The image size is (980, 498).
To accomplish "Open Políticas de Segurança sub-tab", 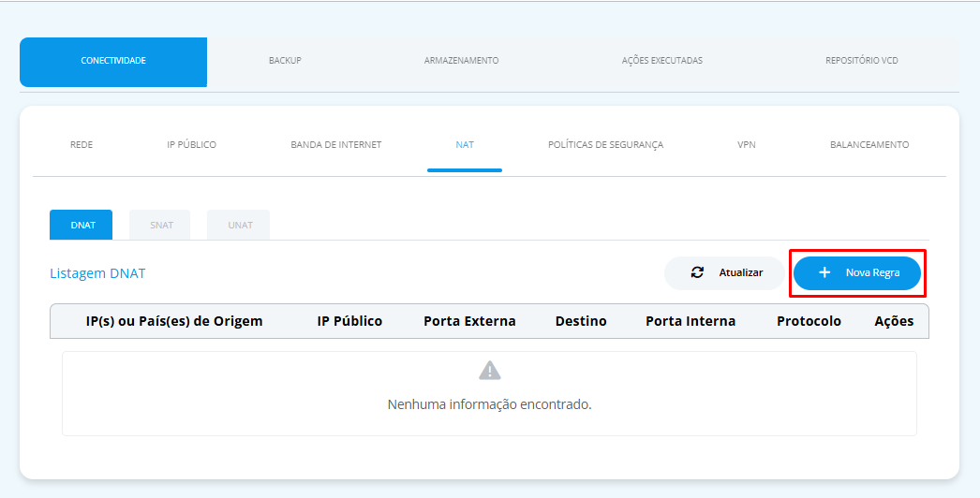I will click(x=605, y=145).
